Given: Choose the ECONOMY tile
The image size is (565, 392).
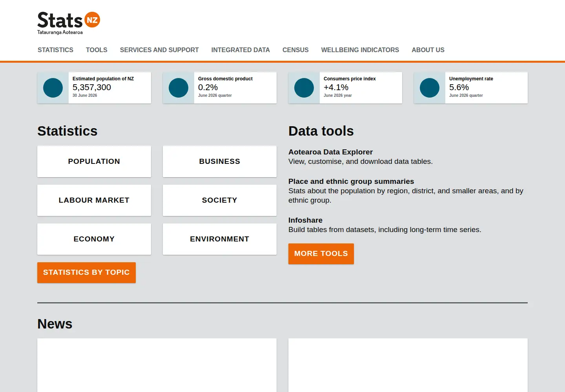Looking at the screenshot, I should pos(94,239).
